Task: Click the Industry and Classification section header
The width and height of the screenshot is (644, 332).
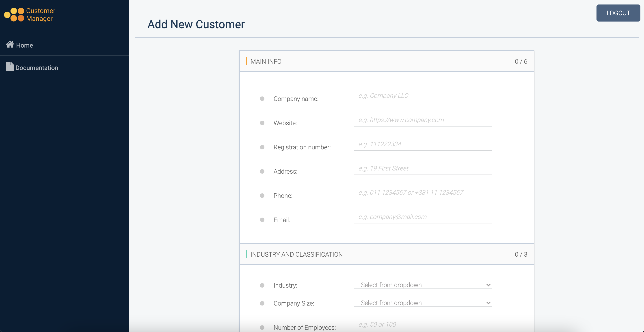Action: [386, 254]
